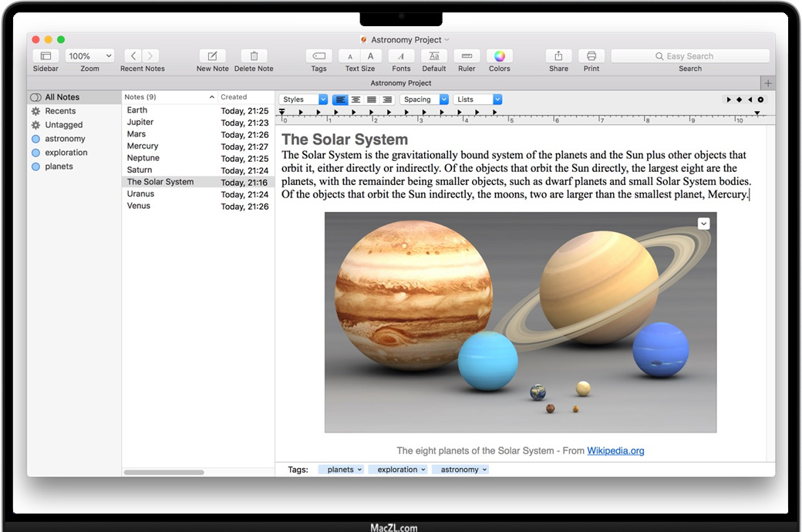Viewport: 802px width, 532px height.
Task: Open the Spacing dropdown
Action: coord(423,99)
